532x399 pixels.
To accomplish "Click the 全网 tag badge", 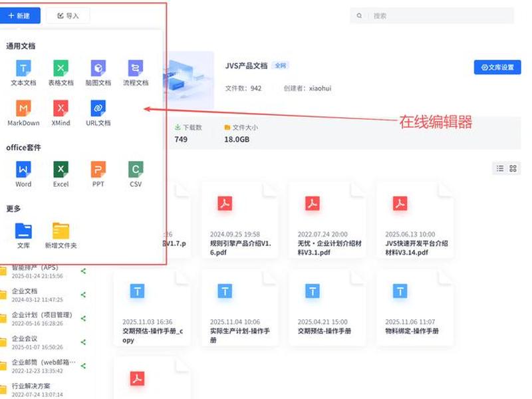I will click(x=280, y=65).
